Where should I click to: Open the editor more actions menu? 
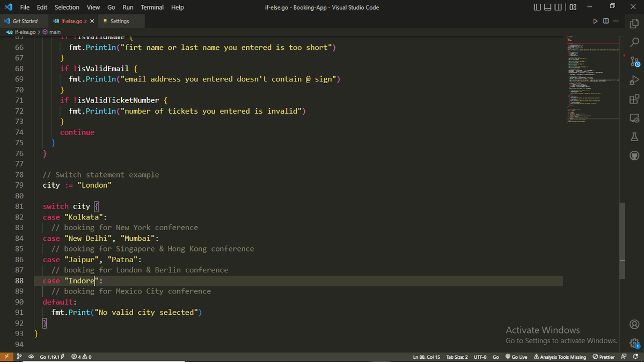pos(616,21)
